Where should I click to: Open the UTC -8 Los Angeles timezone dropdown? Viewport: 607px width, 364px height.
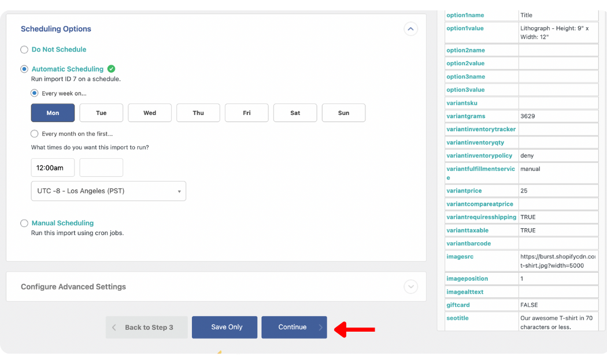point(108,191)
